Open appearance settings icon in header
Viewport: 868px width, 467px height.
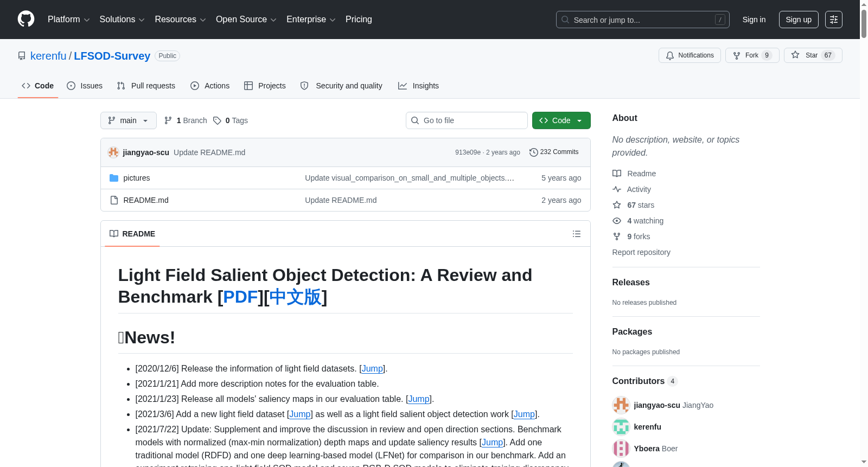[x=834, y=20]
